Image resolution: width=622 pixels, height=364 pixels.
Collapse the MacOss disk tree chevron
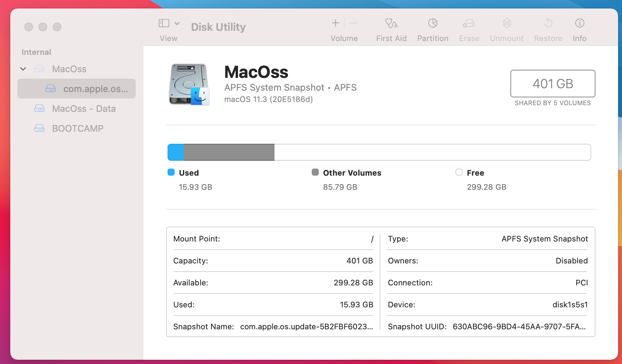pos(23,69)
